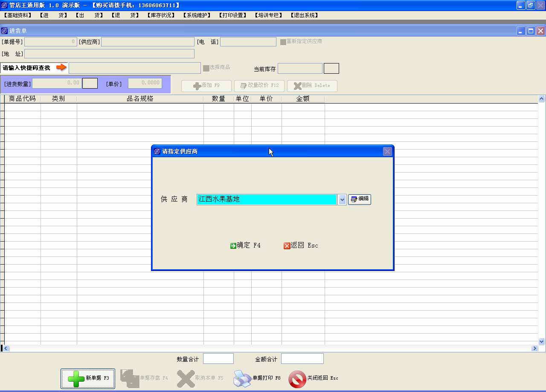546x392 pixels.
Task: Click the horizontal scrollbar right arrow
Action: pyautogui.click(x=534, y=349)
